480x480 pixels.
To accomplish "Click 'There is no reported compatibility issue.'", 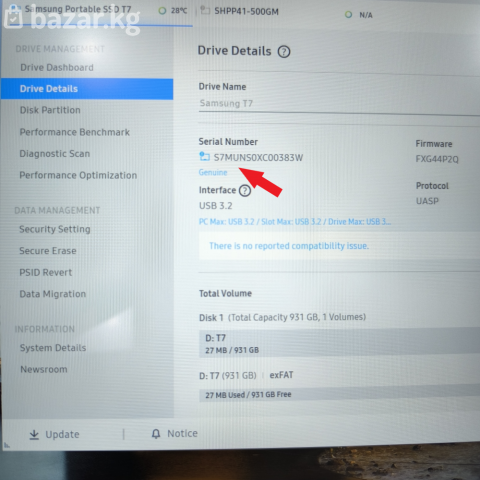I will coord(289,246).
